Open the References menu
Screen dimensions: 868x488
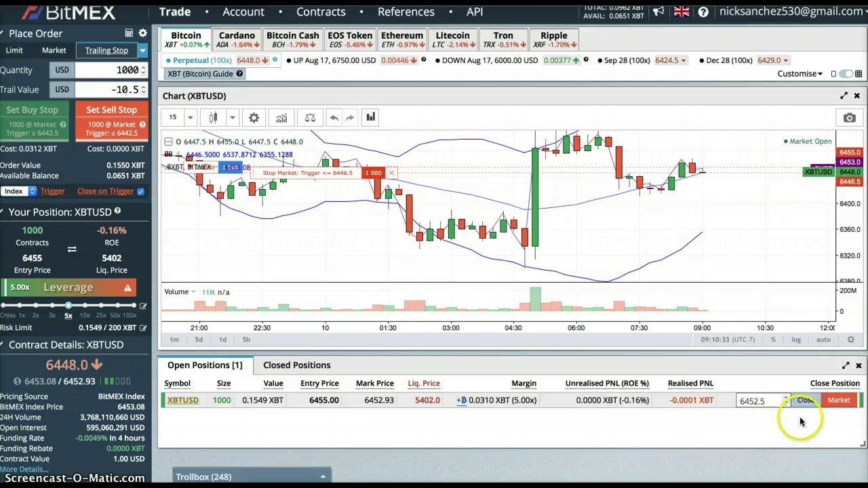tap(406, 12)
